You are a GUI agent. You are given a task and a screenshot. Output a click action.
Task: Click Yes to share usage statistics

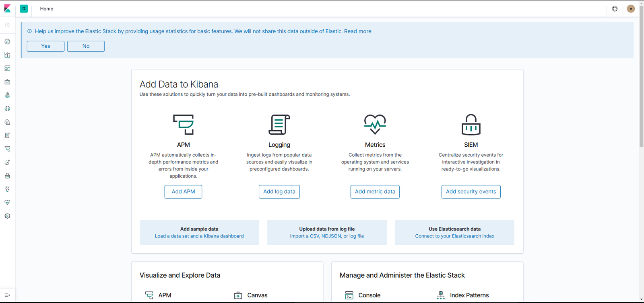tap(45, 46)
